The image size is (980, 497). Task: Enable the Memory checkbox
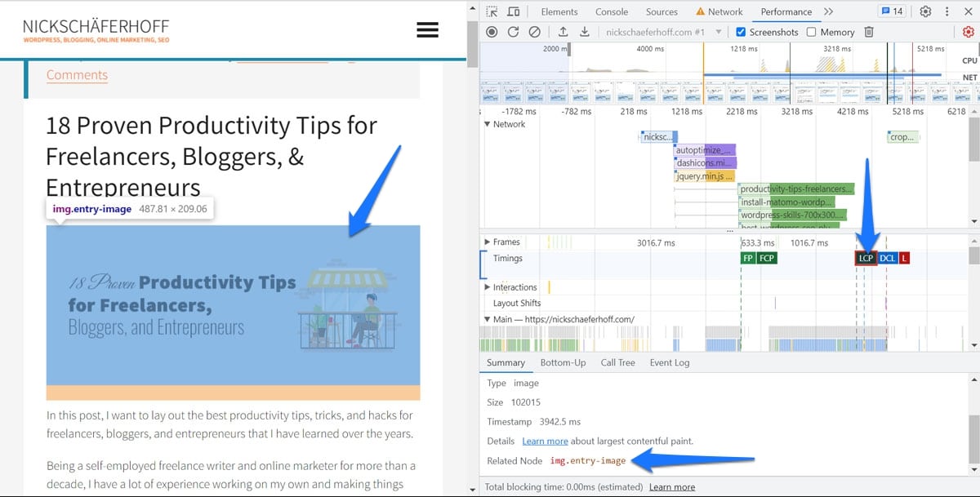pyautogui.click(x=811, y=32)
